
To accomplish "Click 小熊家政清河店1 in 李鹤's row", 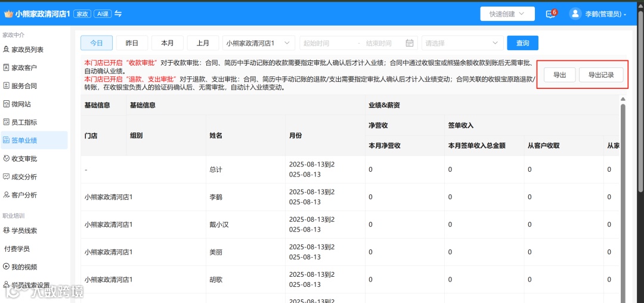I will [x=109, y=197].
